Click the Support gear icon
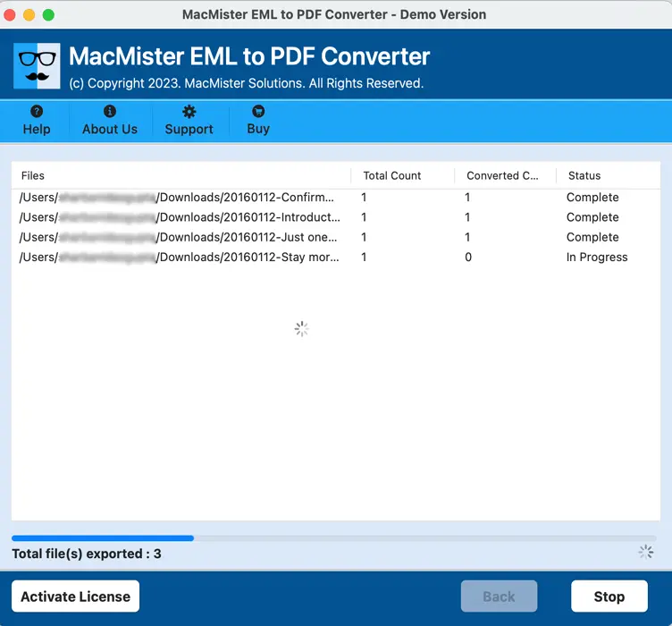Viewport: 672px width, 626px height. click(189, 112)
